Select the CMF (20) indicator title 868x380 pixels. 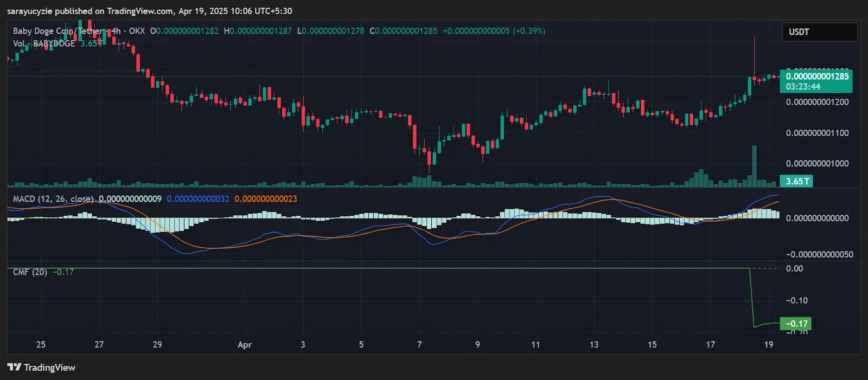pyautogui.click(x=30, y=272)
